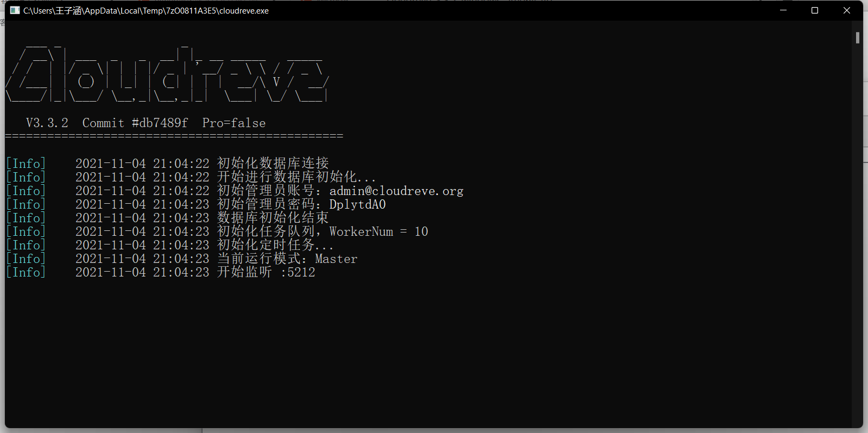Image resolution: width=868 pixels, height=433 pixels.
Task: Maximize the cloudreve.exe console window
Action: coord(815,10)
